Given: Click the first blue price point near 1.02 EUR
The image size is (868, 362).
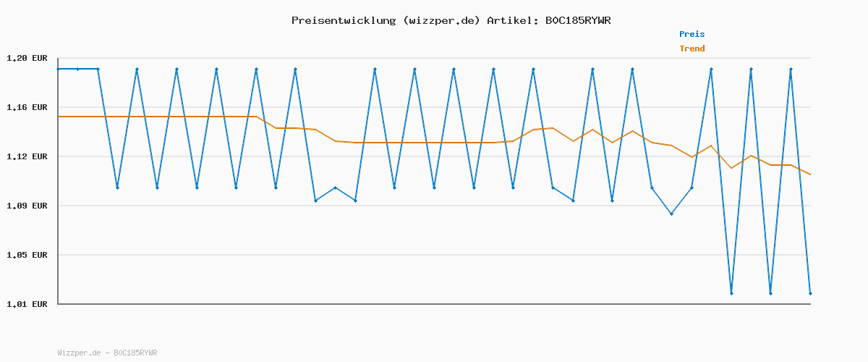Looking at the screenshot, I should point(731,293).
